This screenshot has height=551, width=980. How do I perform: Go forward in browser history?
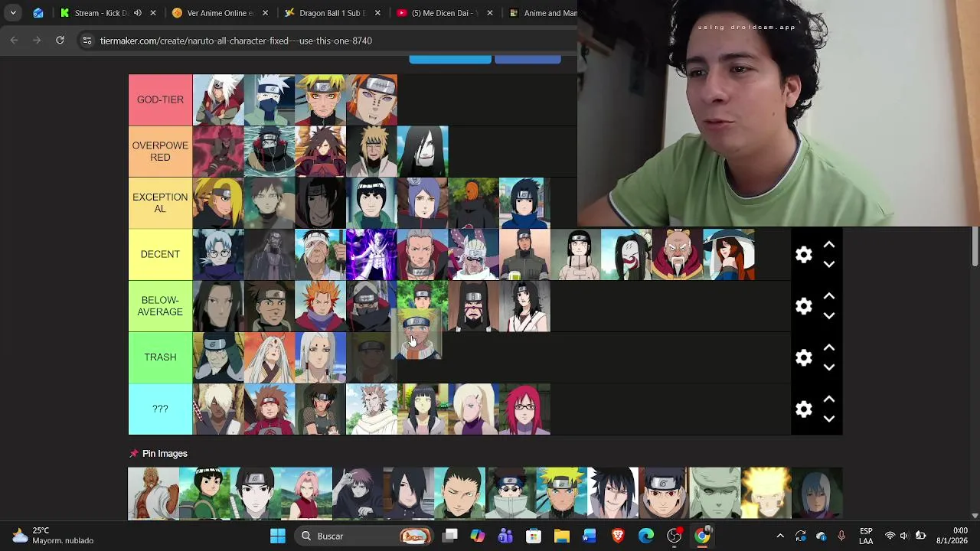click(x=37, y=41)
